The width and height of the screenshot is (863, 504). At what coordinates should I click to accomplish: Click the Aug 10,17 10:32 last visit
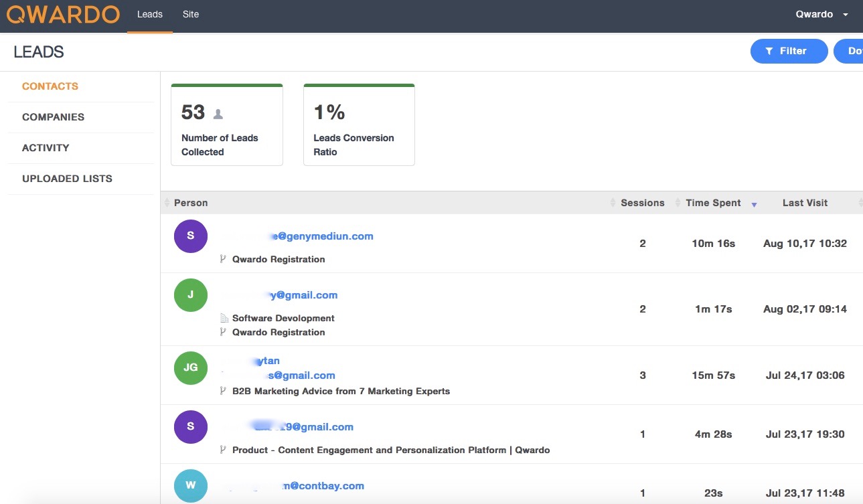pyautogui.click(x=805, y=244)
